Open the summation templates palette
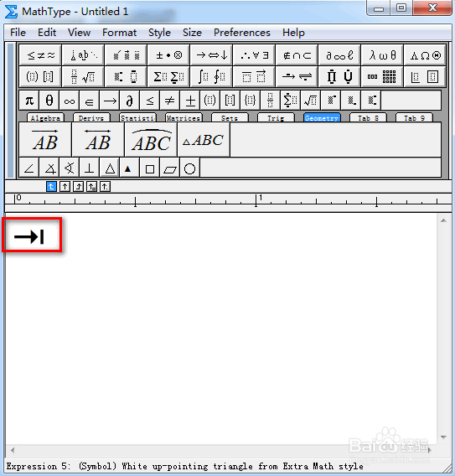Screen dimensions: 455x476 click(168, 76)
